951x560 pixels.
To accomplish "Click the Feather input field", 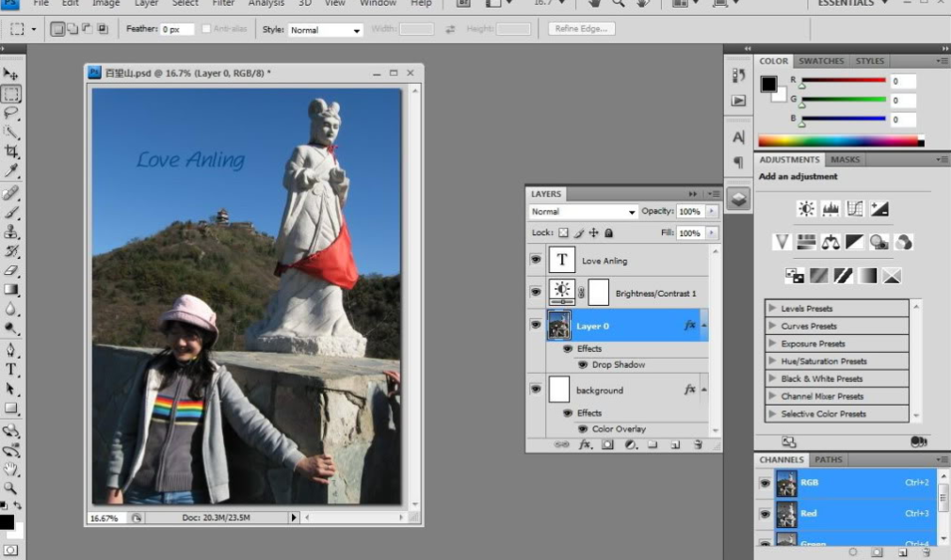I will pos(176,29).
